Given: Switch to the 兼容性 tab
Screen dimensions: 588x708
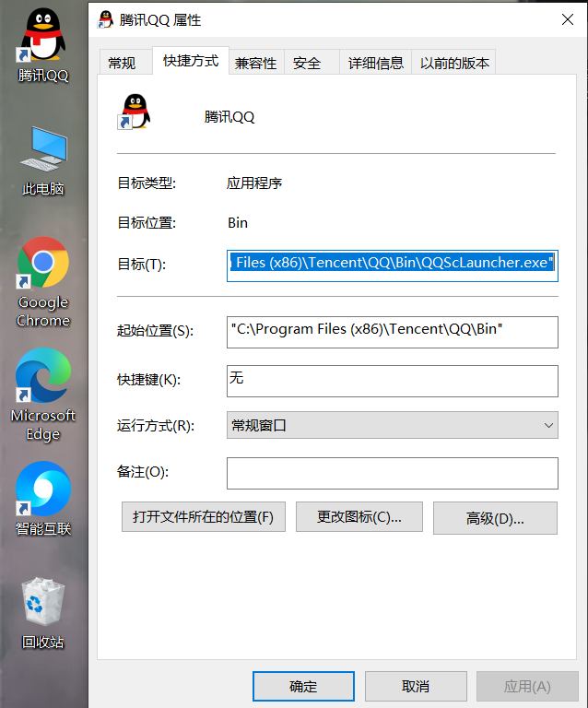Looking at the screenshot, I should (256, 63).
